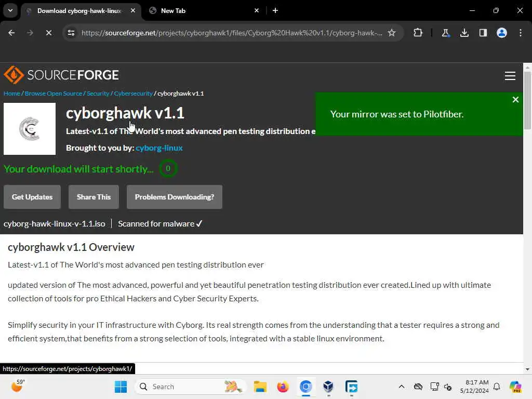The image size is (532, 399).
Task: Open Copilot from the taskbar corner
Action: (x=515, y=387)
